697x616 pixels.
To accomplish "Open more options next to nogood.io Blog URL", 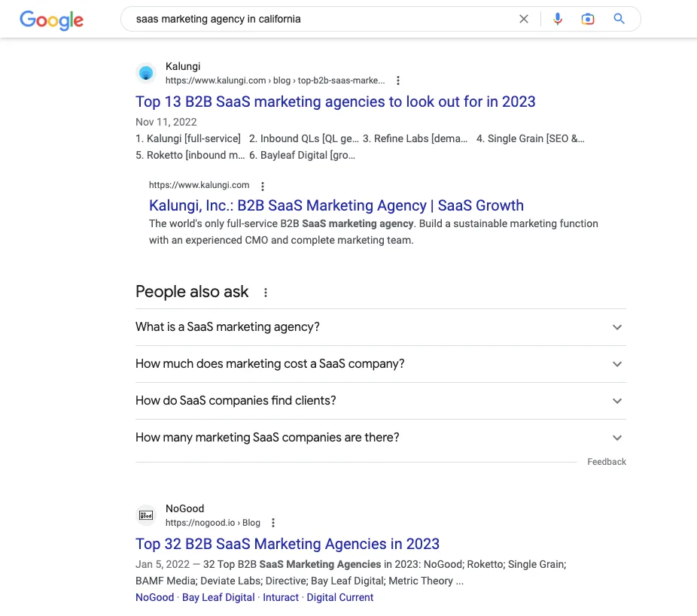I will pyautogui.click(x=273, y=523).
